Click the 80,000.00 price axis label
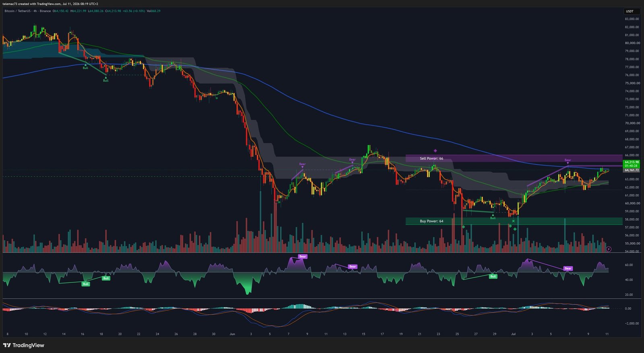 click(632, 43)
